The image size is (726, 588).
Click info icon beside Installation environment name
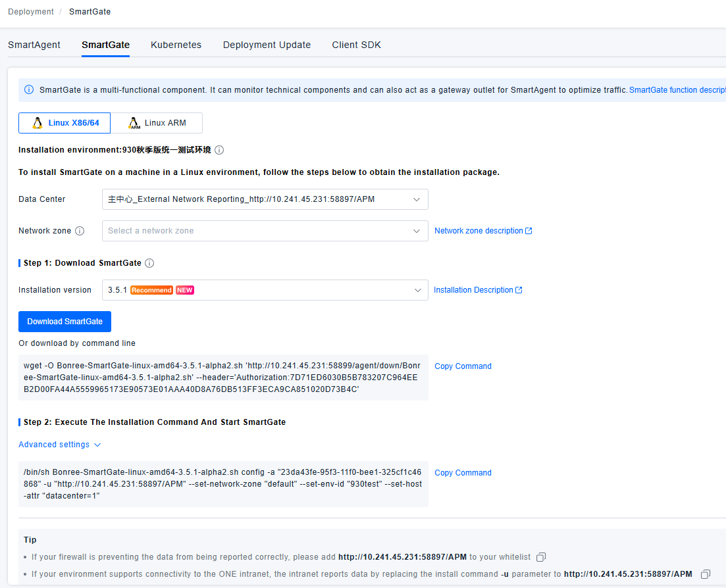[x=219, y=150]
